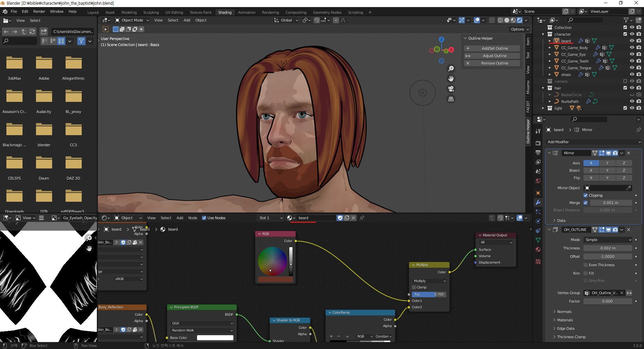Hide CC_Game_Body in viewport via eye icon

[x=632, y=48]
